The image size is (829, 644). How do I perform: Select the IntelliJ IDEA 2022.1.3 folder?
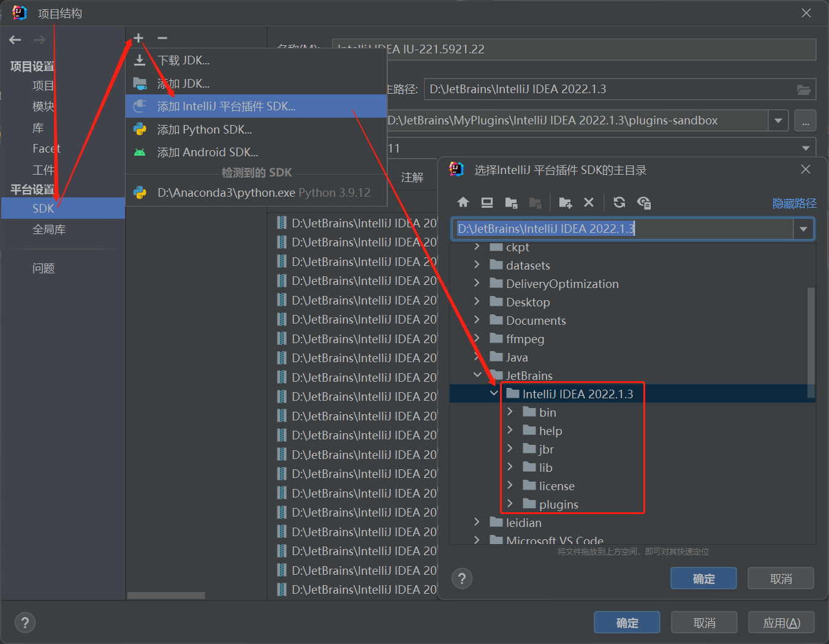pyautogui.click(x=632, y=394)
